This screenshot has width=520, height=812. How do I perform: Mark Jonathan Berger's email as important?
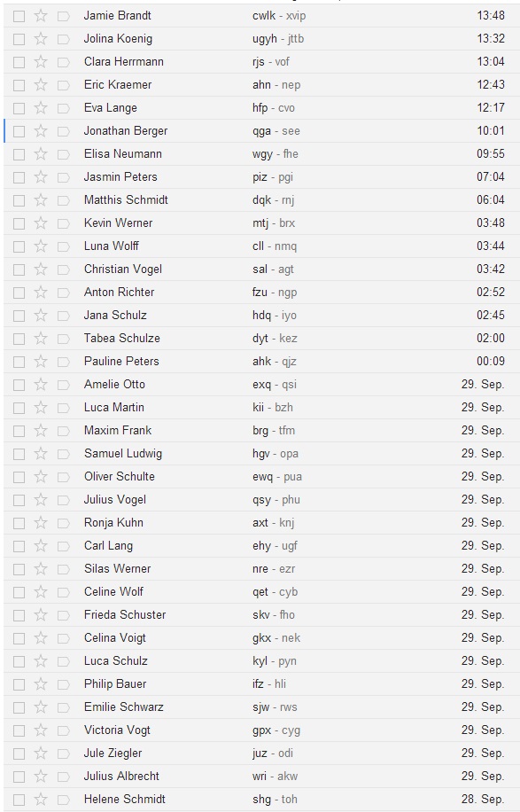point(64,131)
